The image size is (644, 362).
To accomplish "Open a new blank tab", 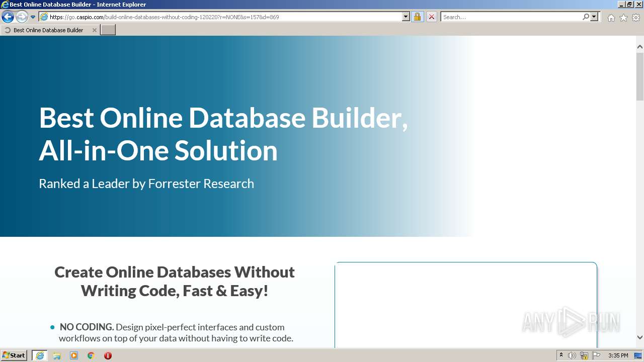I will (x=108, y=30).
